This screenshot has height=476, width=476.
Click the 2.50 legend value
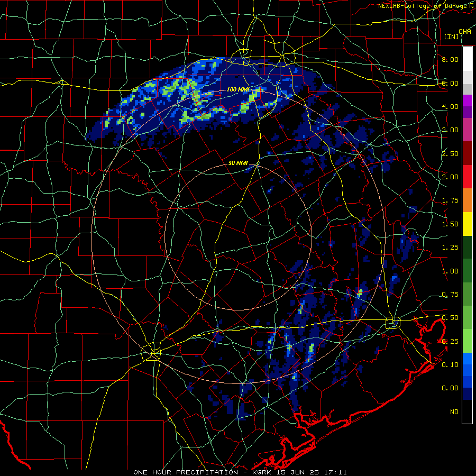(x=450, y=153)
